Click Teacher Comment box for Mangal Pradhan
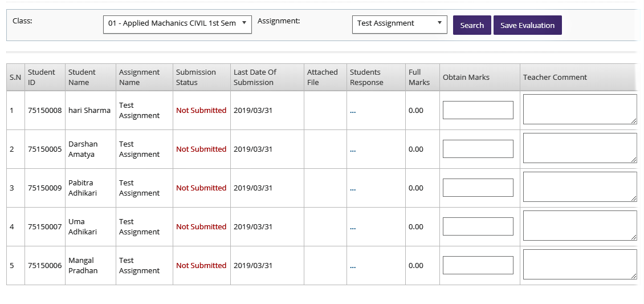Screen dimensions: 644x304 (x=580, y=264)
